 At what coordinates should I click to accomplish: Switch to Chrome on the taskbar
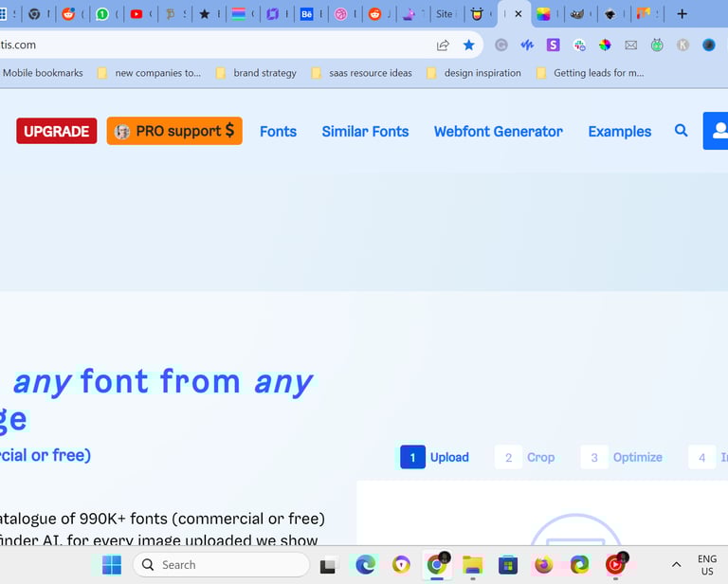tap(437, 565)
